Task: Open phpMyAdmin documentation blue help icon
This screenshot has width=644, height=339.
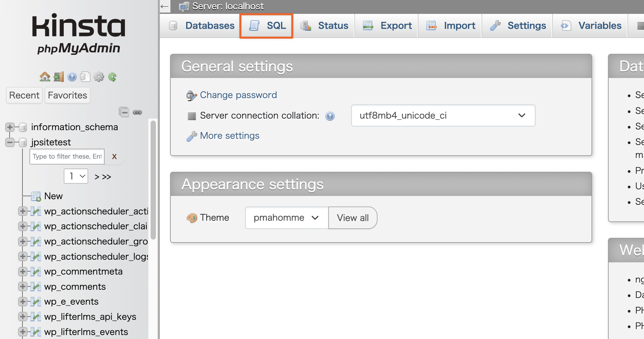Action: [72, 77]
